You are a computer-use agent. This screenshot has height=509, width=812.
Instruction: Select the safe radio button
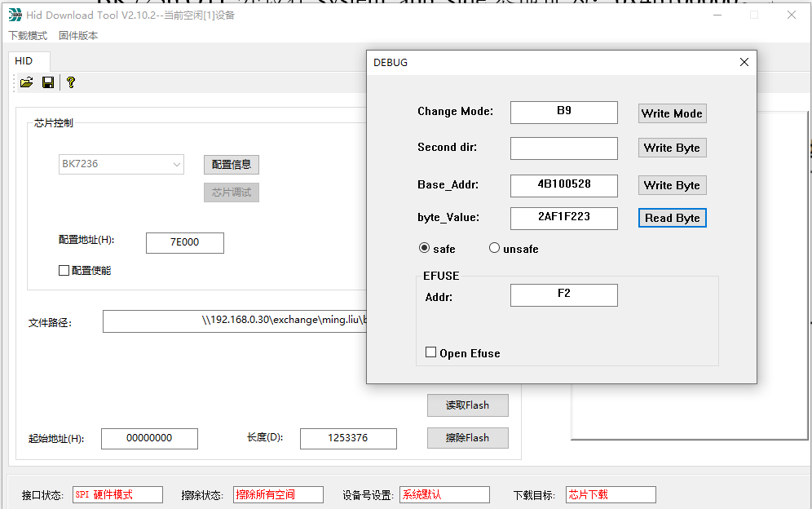point(424,248)
